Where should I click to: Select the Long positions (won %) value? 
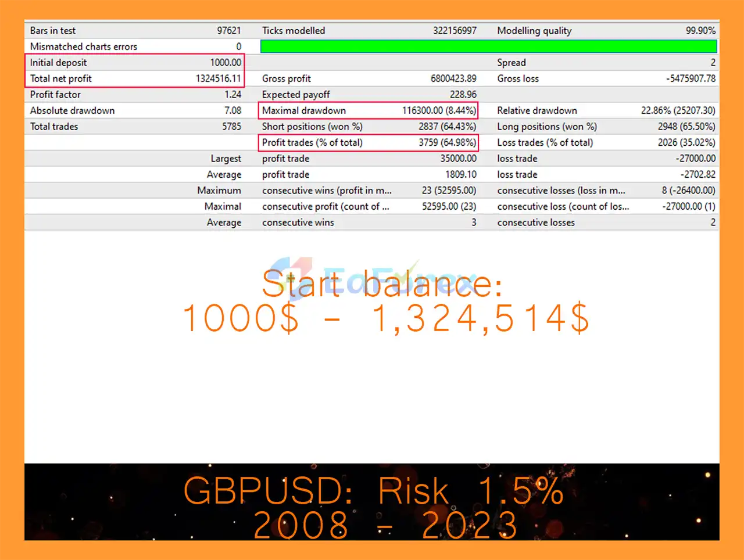[686, 127]
